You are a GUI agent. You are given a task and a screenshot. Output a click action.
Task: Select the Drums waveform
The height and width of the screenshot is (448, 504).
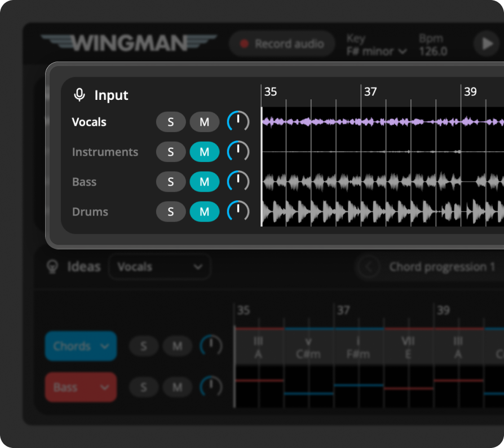382,212
